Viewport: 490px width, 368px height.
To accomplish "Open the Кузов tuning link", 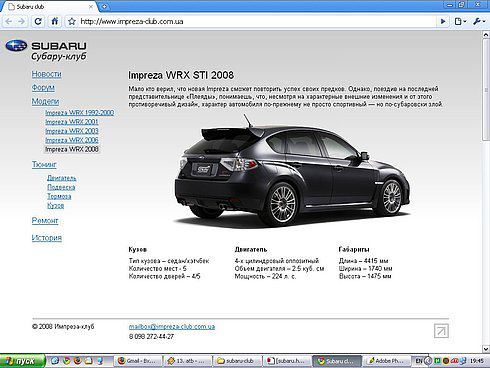I will coord(55,206).
